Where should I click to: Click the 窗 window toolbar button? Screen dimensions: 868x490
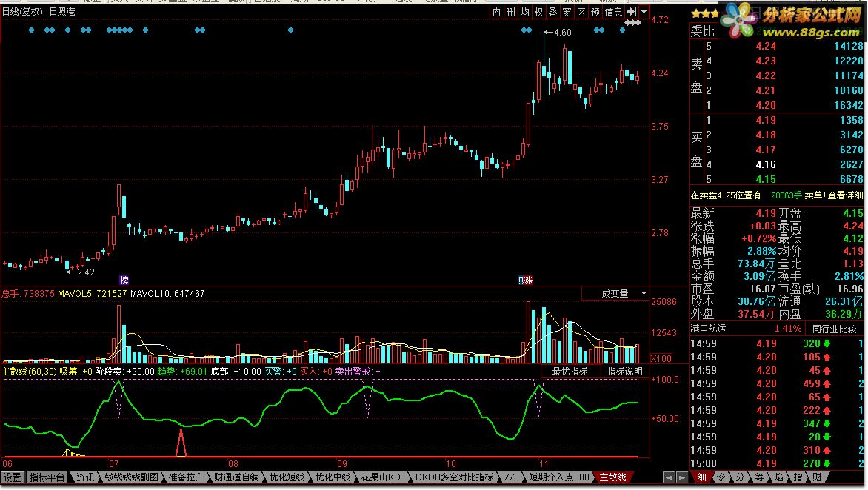coord(567,12)
